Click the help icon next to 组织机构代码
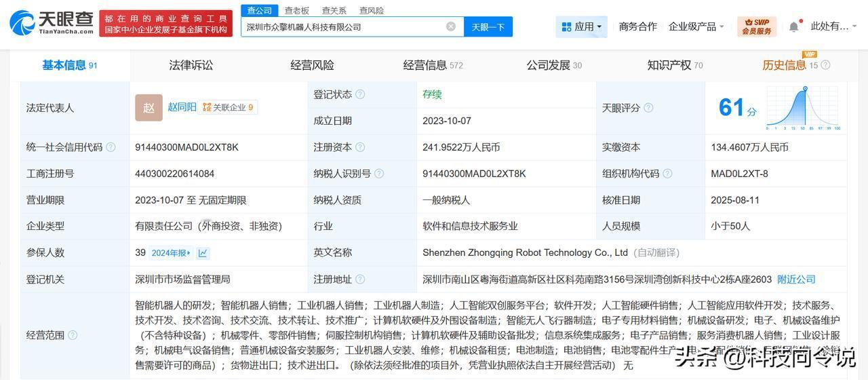Viewport: 868px width, 380px height. 667,174
